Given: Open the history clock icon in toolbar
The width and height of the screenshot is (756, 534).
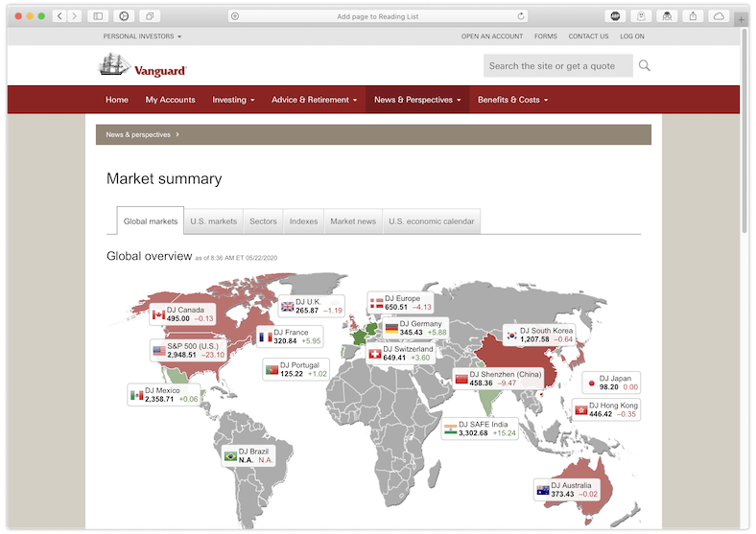Looking at the screenshot, I should point(124,16).
